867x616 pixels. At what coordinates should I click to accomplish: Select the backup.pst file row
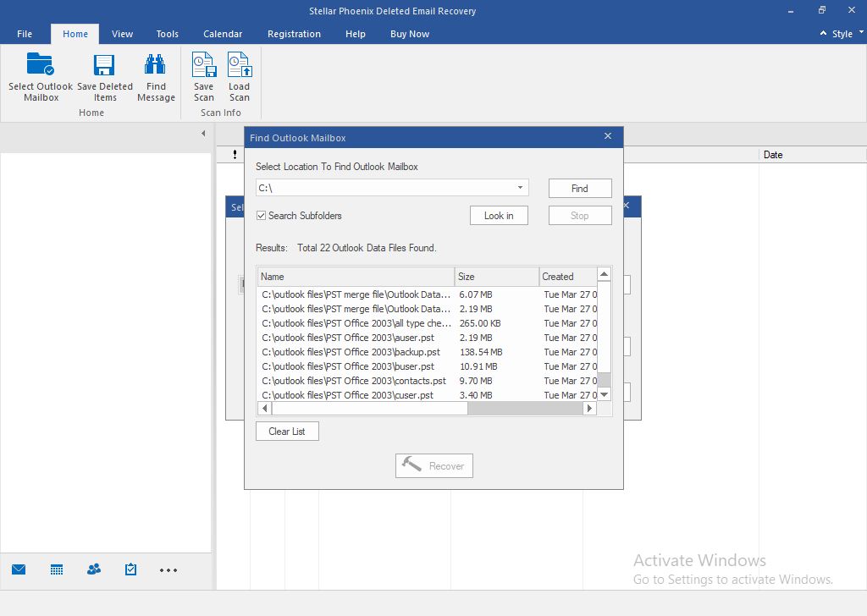point(428,352)
